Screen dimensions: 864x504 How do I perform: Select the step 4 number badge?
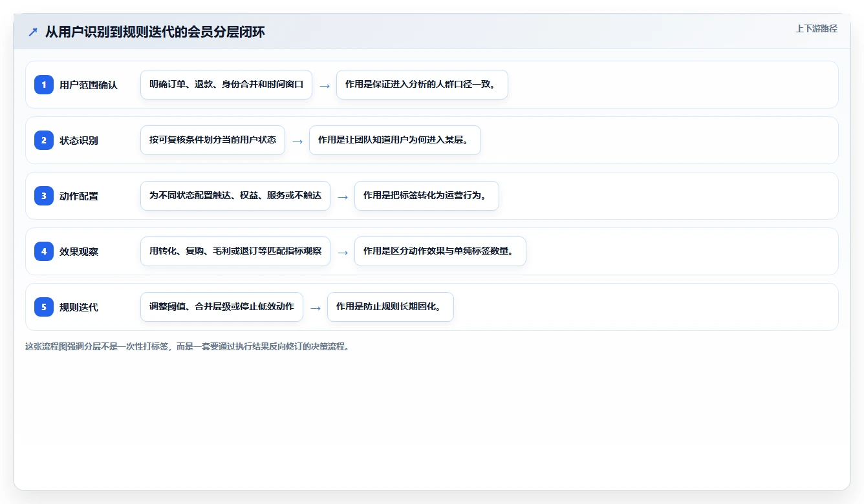44,251
